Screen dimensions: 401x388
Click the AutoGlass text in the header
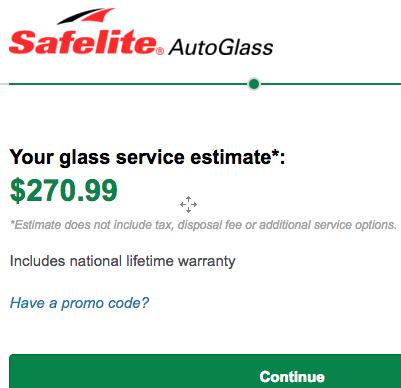point(221,47)
